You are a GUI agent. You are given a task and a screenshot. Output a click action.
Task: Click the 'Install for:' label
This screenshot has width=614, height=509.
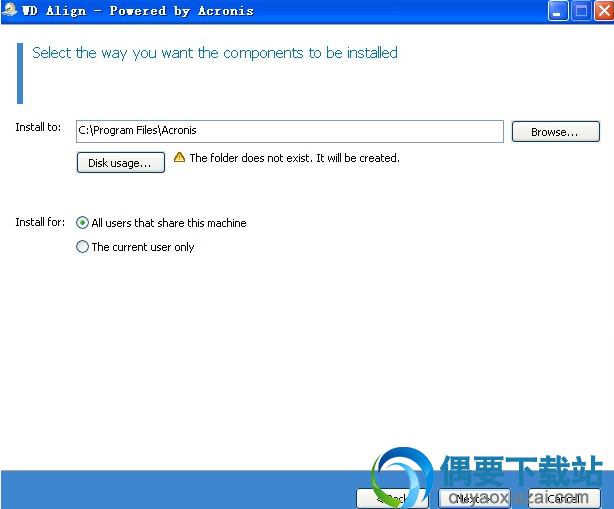pos(40,222)
